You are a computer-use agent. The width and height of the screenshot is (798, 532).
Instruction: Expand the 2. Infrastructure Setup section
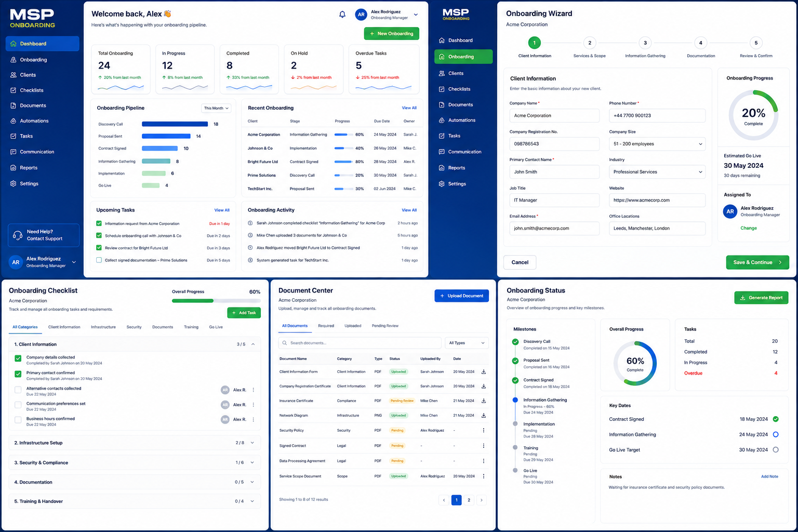click(252, 443)
